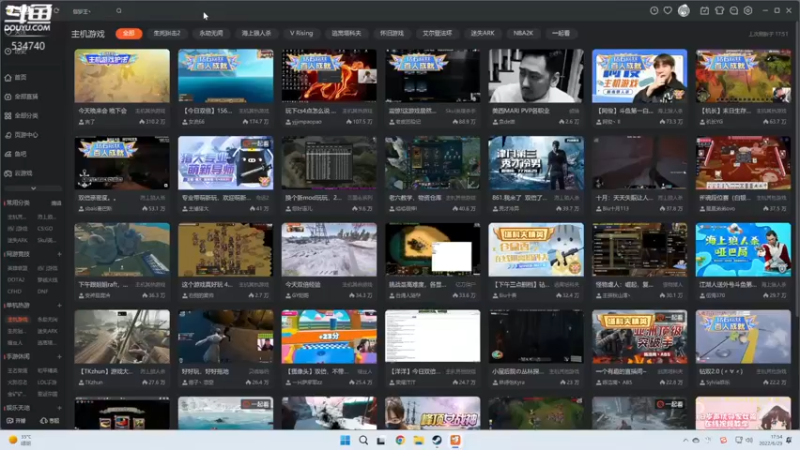This screenshot has width=800, height=450.
Task: Click DNF in the sidebar category list
Action: (42, 291)
